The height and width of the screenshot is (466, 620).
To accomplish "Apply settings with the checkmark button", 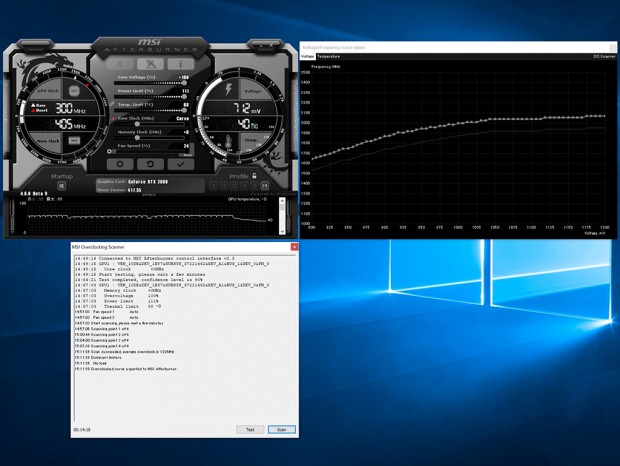I will click(181, 164).
